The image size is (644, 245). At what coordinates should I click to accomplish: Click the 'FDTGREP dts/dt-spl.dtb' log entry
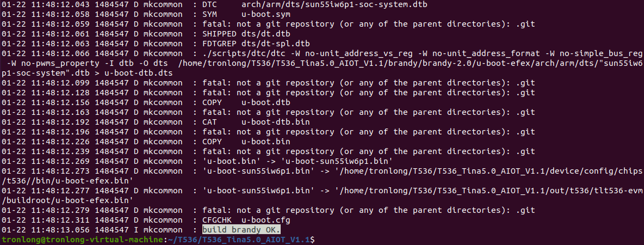pos(256,43)
